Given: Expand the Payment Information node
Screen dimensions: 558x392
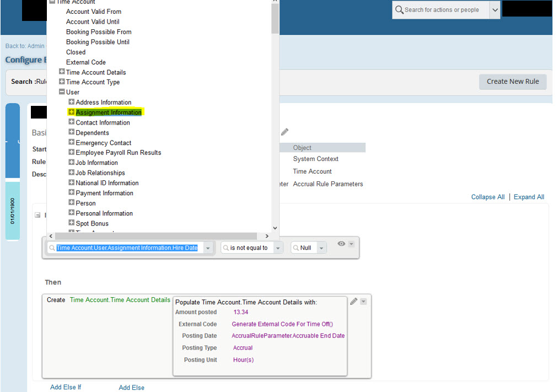Looking at the screenshot, I should [72, 192].
